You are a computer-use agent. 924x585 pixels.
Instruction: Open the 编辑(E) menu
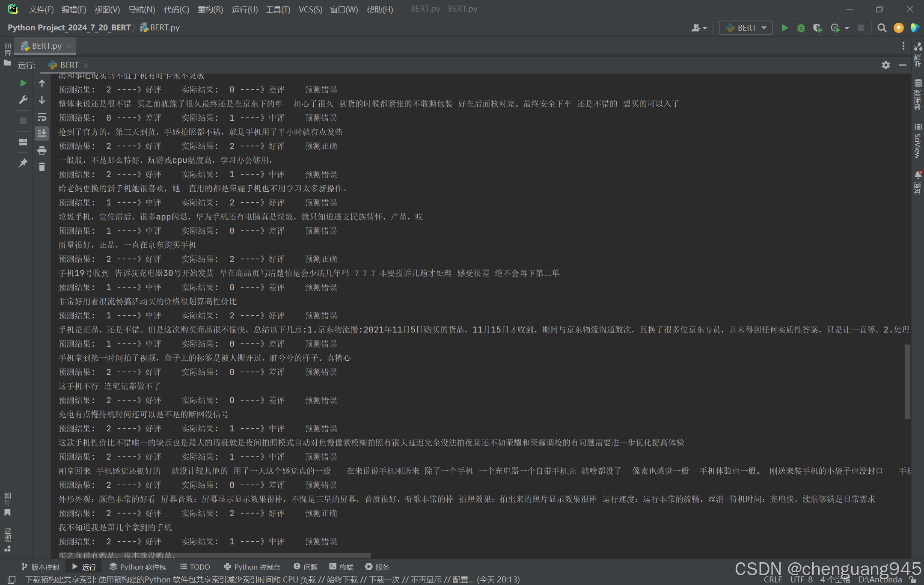pyautogui.click(x=74, y=9)
